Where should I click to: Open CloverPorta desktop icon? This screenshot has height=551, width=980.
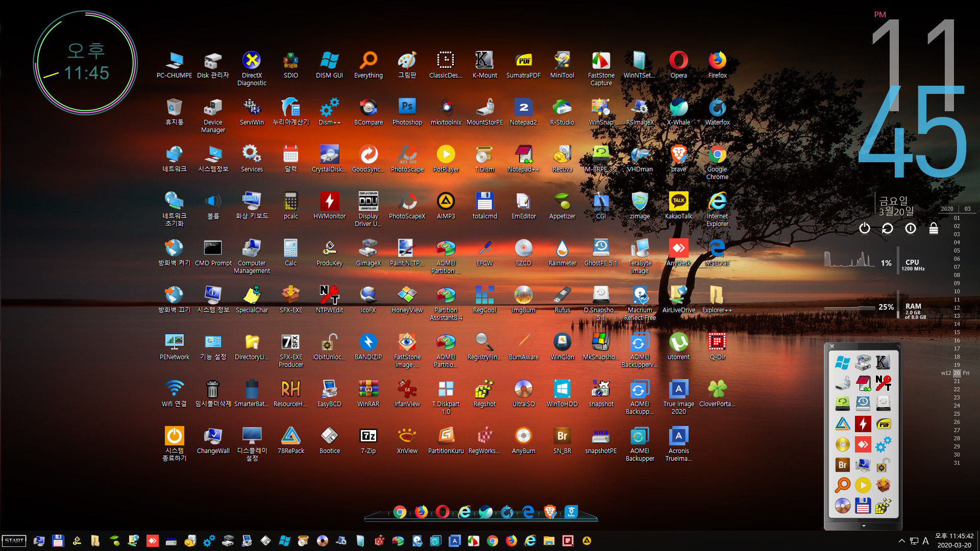pyautogui.click(x=717, y=393)
